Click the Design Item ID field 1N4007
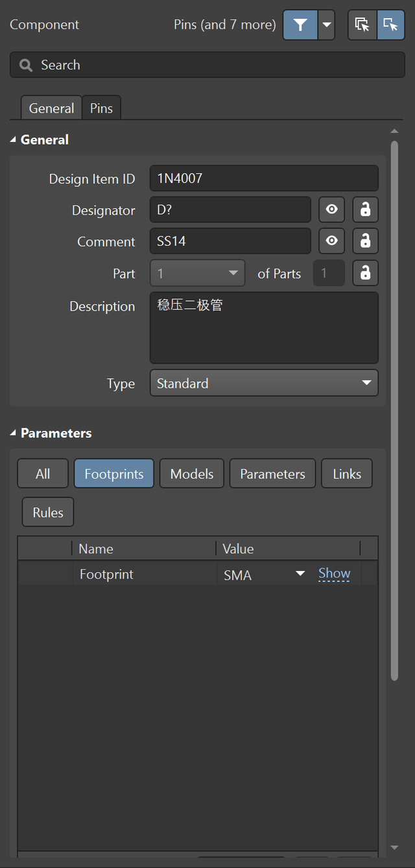Screen dimensions: 415x868 pyautogui.click(x=264, y=178)
